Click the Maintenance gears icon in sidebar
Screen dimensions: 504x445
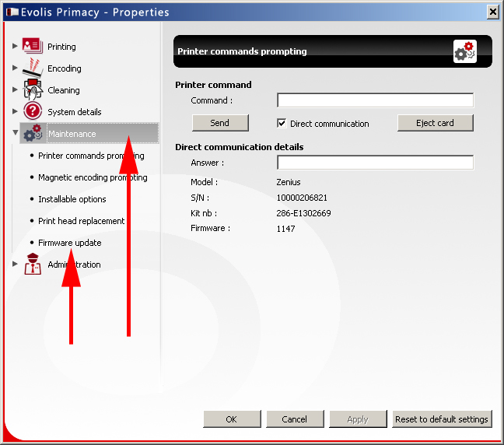click(33, 133)
